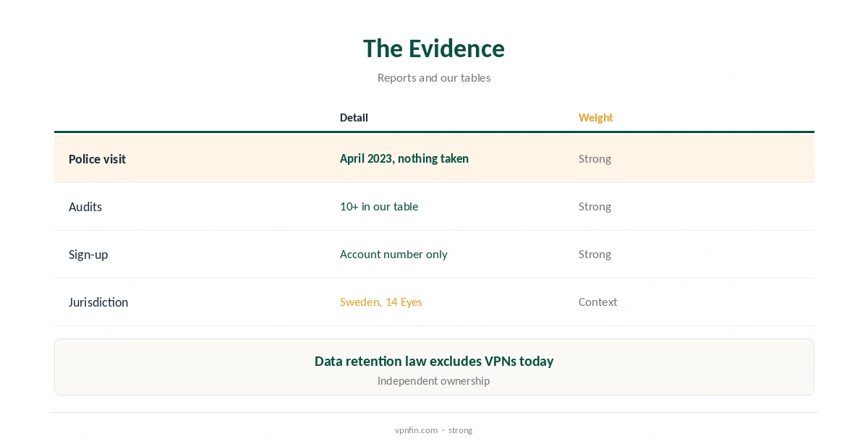Click the "Strong" weight in the Audits row
This screenshot has width=868, height=444.
pyautogui.click(x=595, y=207)
